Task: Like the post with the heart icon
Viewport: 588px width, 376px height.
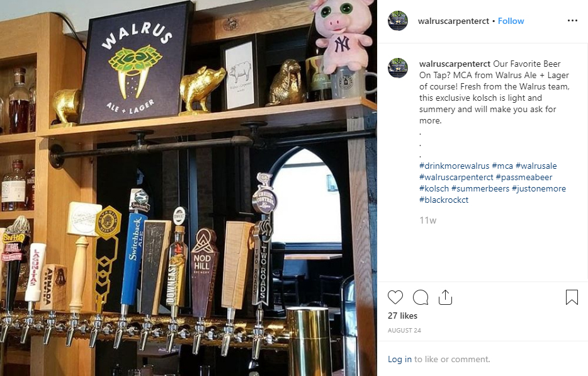Action: pos(395,297)
